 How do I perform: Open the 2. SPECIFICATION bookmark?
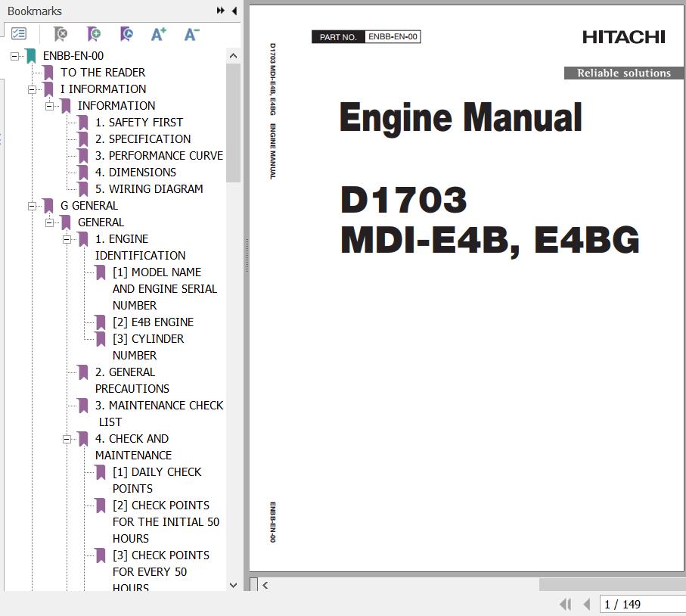143,138
